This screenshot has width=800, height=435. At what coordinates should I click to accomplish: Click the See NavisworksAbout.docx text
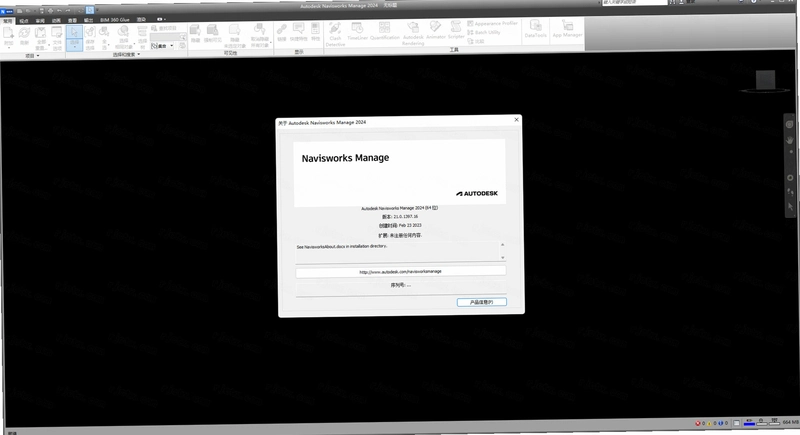(x=342, y=246)
